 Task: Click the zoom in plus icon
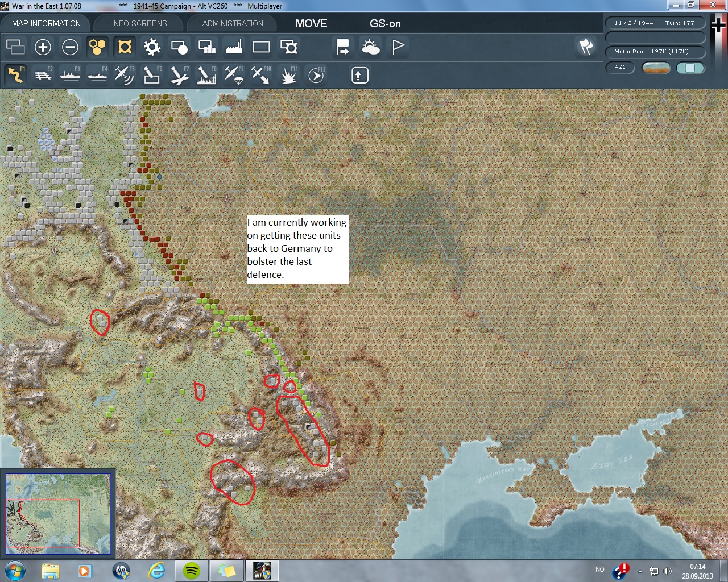point(43,47)
